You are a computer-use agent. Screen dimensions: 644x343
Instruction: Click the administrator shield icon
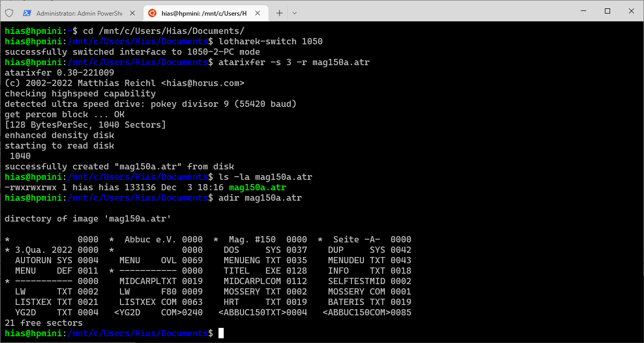(x=9, y=13)
